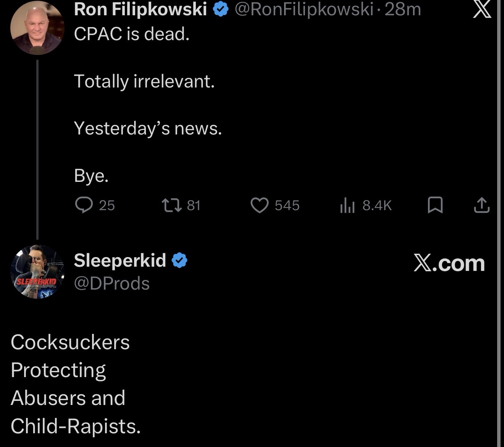504x447 pixels.
Task: Click the X.com watermark text
Action: pyautogui.click(x=449, y=264)
